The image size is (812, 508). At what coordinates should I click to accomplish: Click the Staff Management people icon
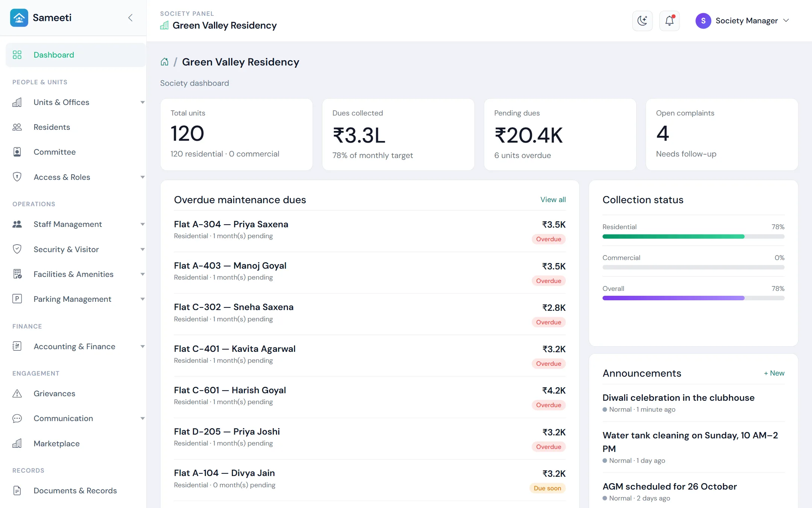pos(17,224)
